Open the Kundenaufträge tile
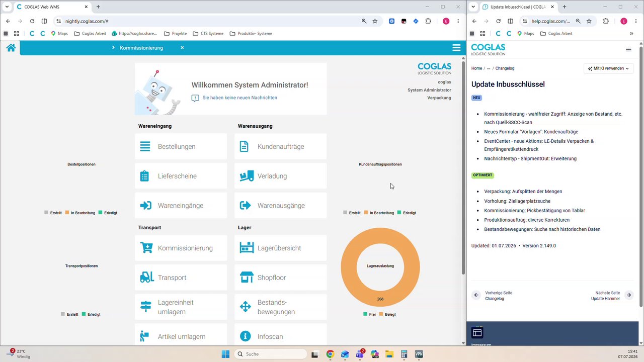Screen dimensions: 644x362 coord(280,146)
